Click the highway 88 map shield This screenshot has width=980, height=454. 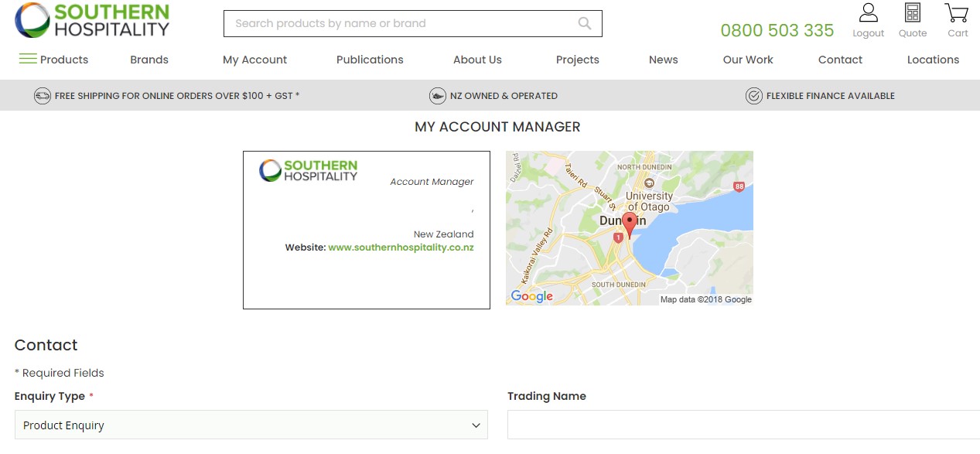(x=739, y=186)
